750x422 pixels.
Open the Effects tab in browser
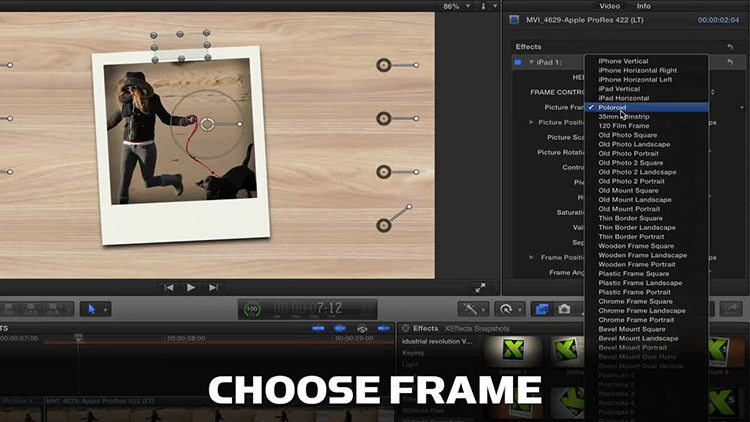[x=425, y=328]
